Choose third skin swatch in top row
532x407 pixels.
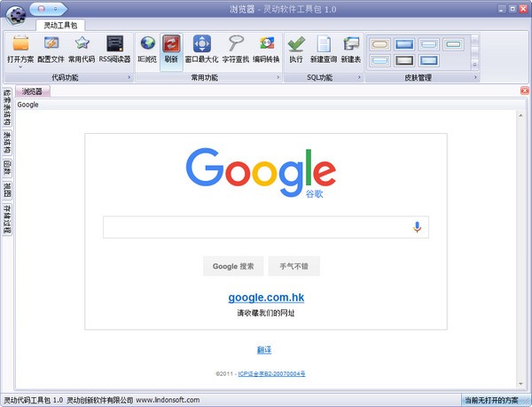[x=429, y=44]
